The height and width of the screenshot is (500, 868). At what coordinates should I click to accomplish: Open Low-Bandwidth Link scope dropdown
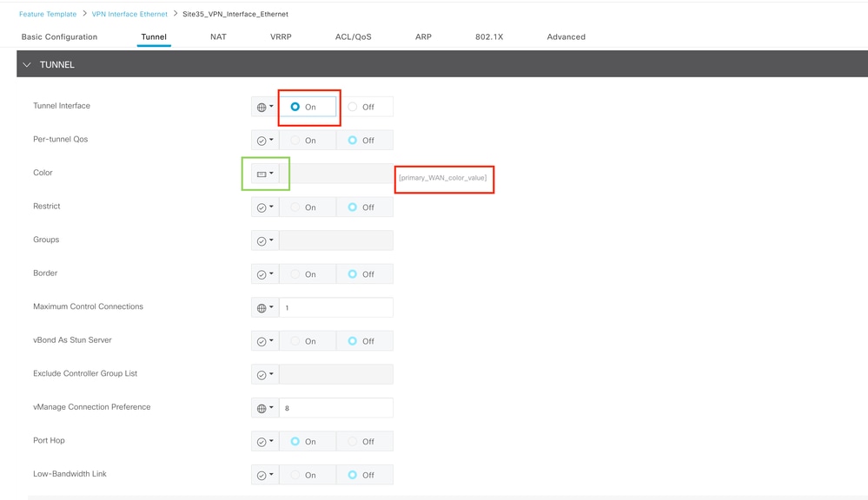pos(265,475)
